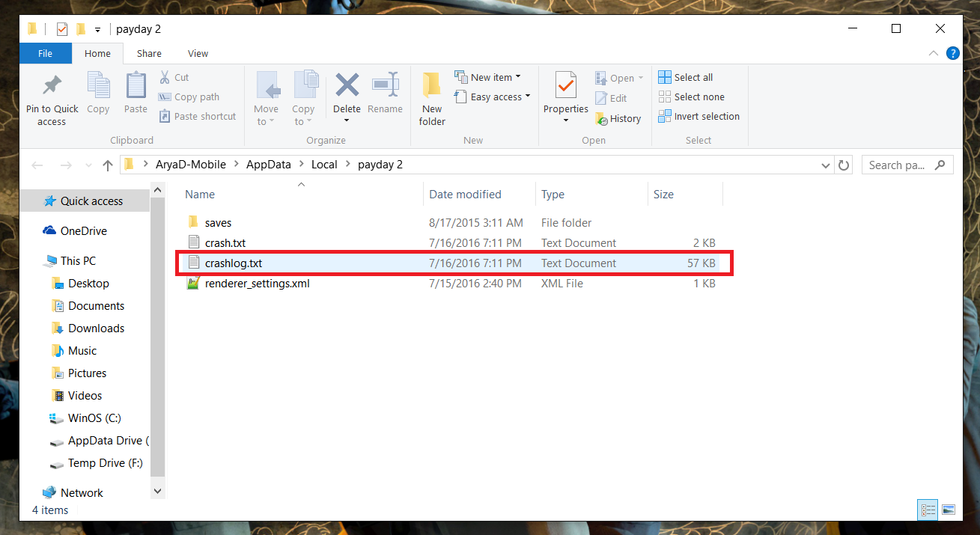Open the Properties dropdown arrow
This screenshot has width=980, height=535.
[565, 120]
